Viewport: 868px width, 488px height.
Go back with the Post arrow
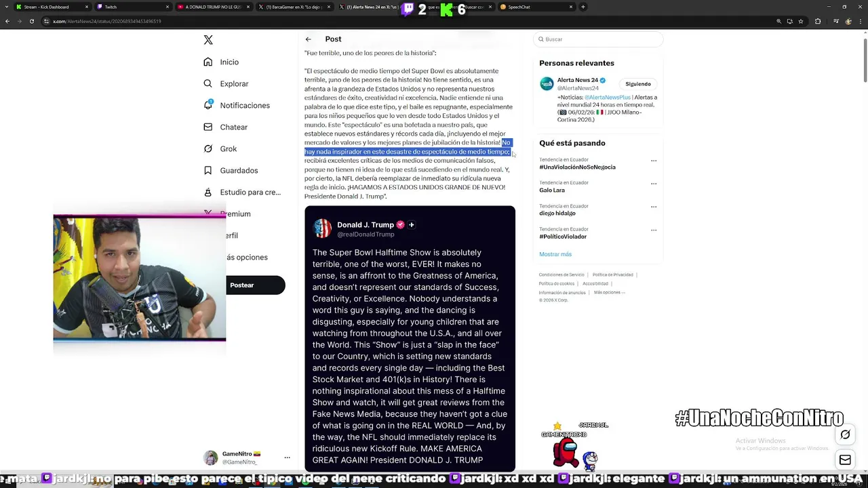[308, 39]
